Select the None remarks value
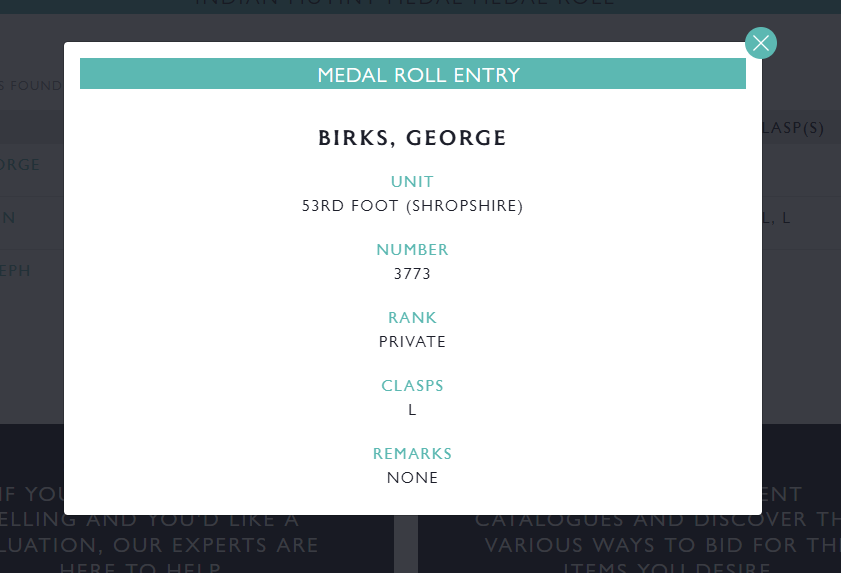 click(x=412, y=478)
